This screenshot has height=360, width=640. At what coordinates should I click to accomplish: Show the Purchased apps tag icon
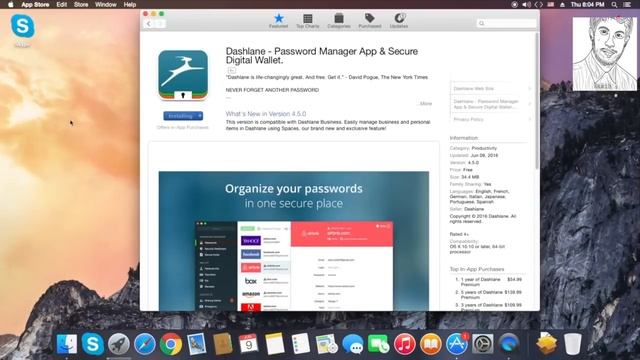coord(370,18)
